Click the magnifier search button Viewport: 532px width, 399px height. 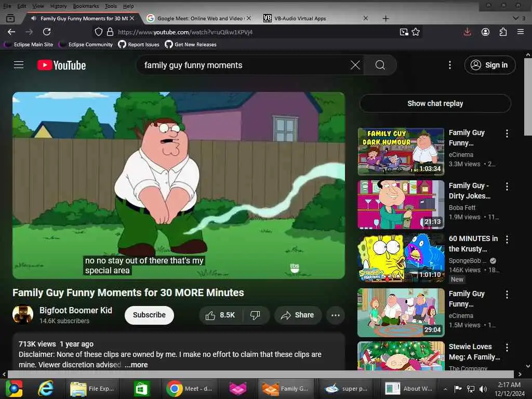[x=380, y=65]
